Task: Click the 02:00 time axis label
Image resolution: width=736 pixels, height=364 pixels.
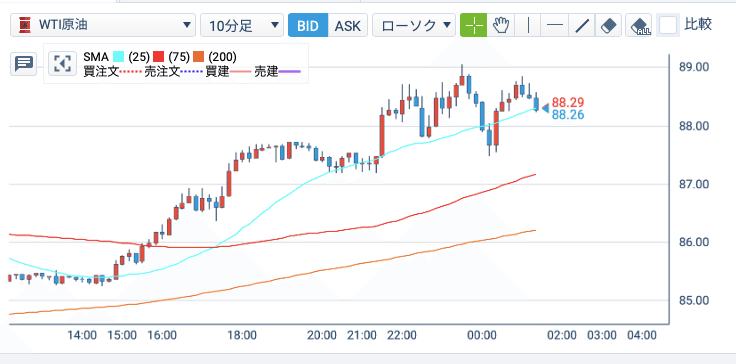Action: pyautogui.click(x=562, y=335)
